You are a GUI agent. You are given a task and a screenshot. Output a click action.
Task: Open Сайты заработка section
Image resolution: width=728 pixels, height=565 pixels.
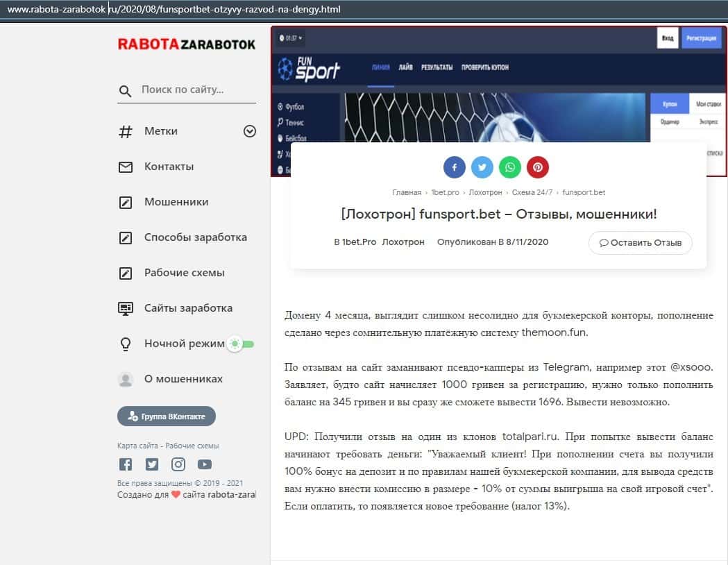pyautogui.click(x=188, y=307)
